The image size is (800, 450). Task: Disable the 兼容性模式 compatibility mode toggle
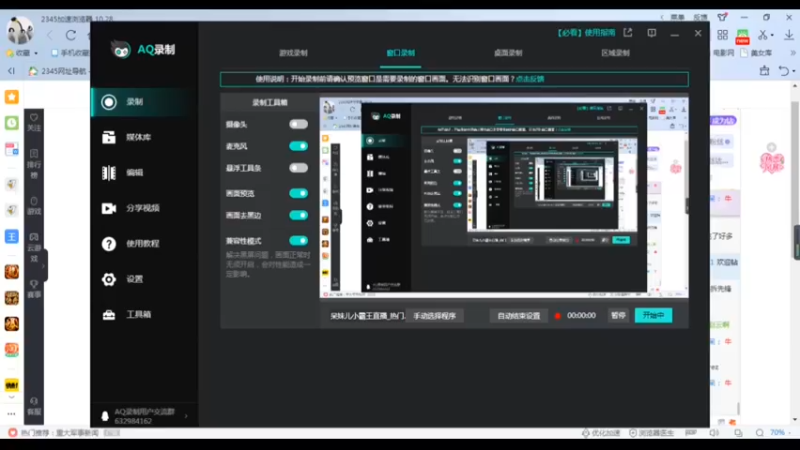point(298,241)
